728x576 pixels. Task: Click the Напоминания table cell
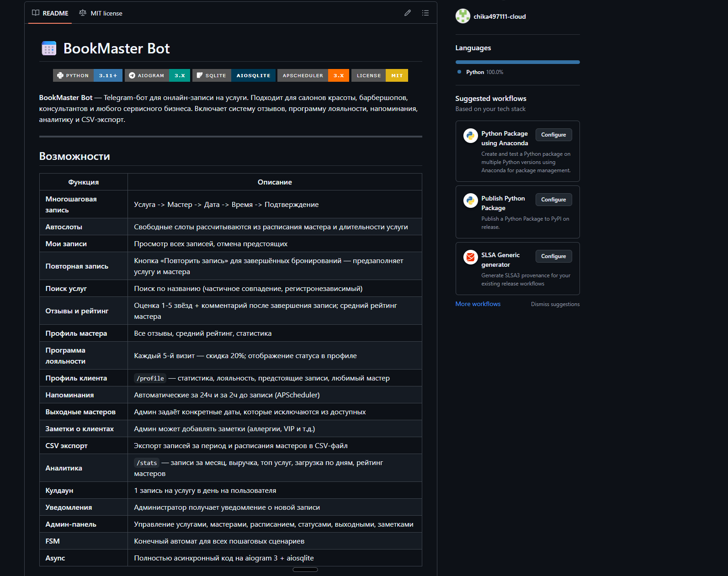(84, 395)
